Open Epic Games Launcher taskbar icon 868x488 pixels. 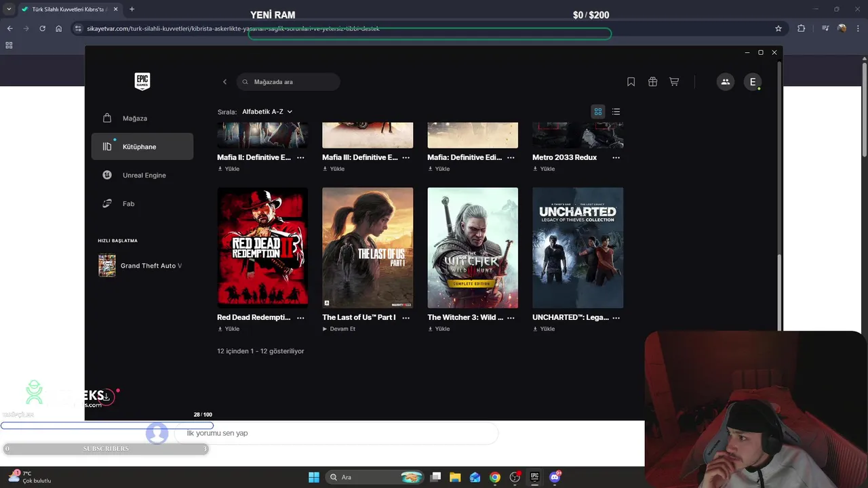pos(534,477)
